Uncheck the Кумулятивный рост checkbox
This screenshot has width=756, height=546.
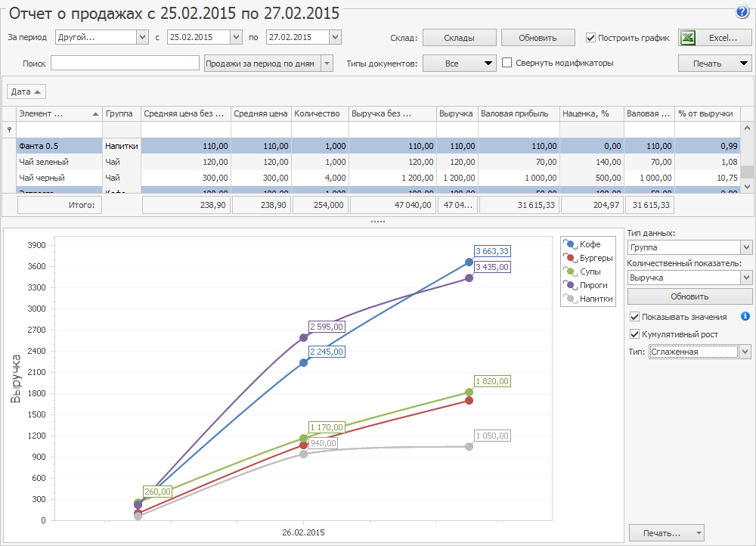pyautogui.click(x=635, y=334)
